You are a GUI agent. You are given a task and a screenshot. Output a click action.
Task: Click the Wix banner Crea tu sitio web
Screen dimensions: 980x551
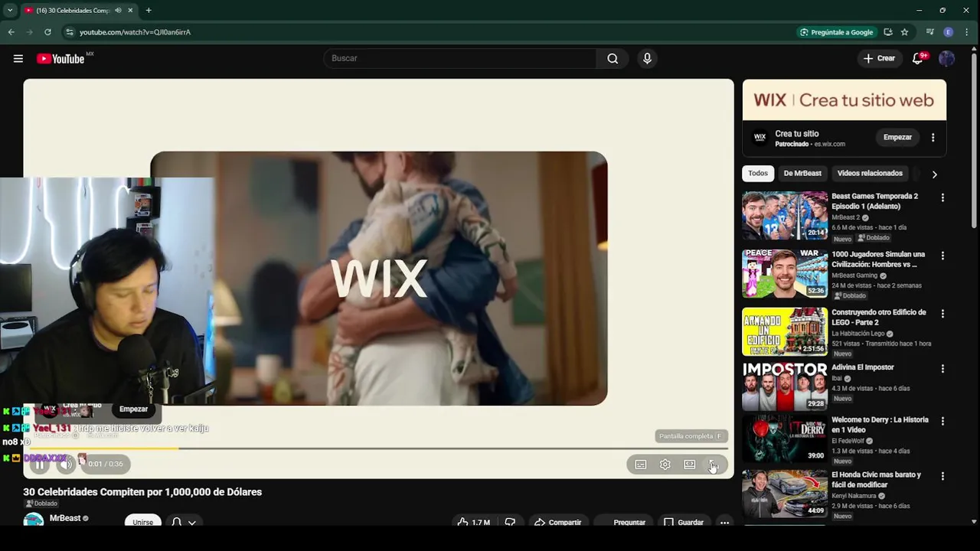click(844, 100)
